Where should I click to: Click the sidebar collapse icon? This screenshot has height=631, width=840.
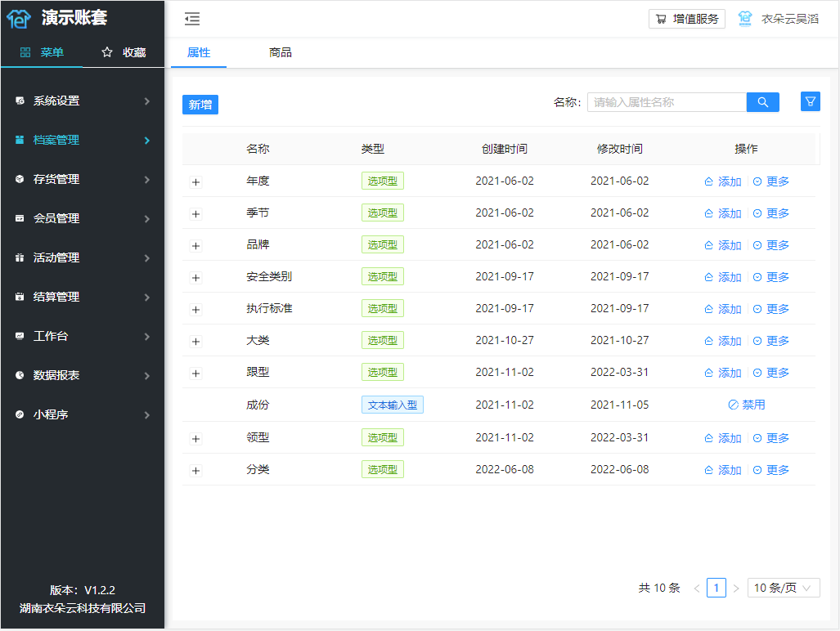pyautogui.click(x=191, y=20)
